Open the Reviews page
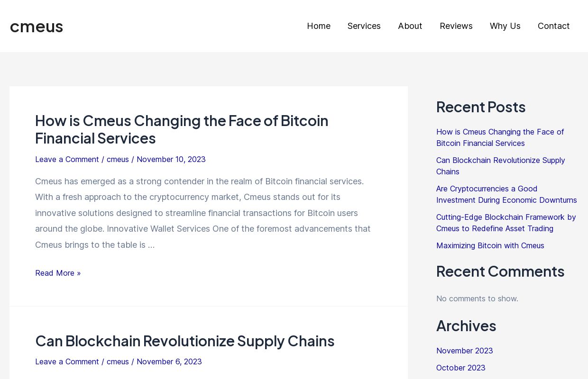This screenshot has height=379, width=588. click(456, 26)
